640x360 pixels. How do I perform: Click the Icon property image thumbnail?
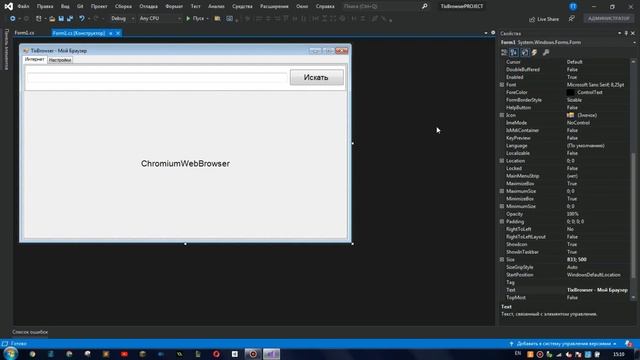click(x=570, y=115)
